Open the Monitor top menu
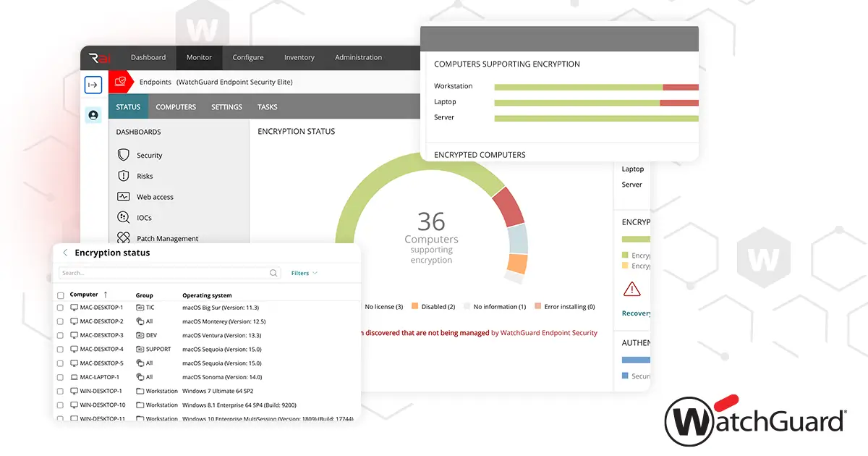The width and height of the screenshot is (868, 456). (199, 57)
